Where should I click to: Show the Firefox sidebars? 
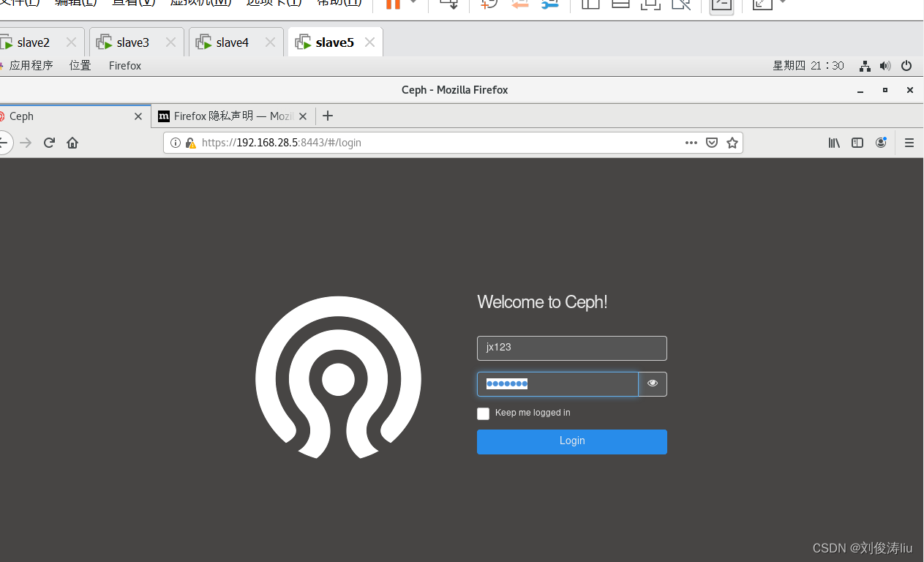pyautogui.click(x=857, y=143)
